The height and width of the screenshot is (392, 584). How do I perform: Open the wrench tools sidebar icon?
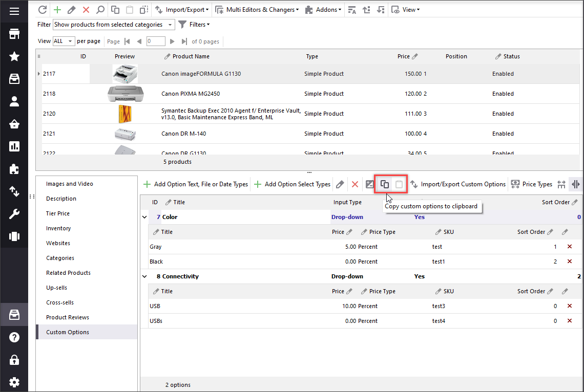click(x=14, y=214)
